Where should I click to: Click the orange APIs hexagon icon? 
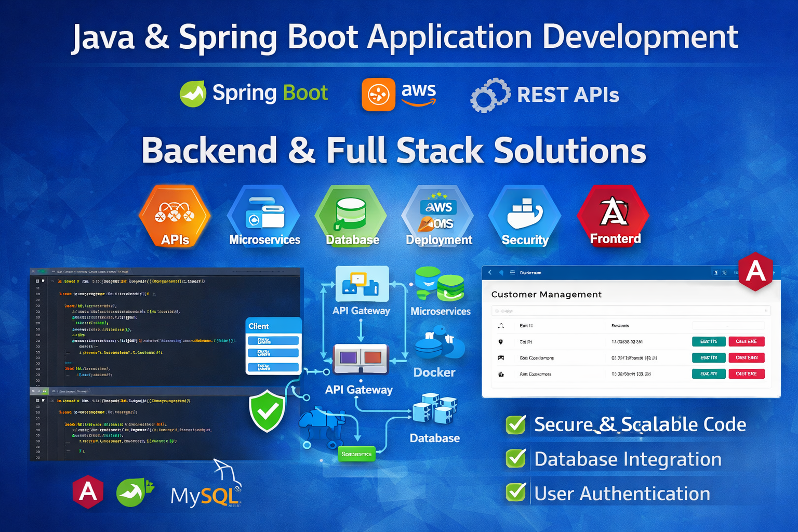click(175, 216)
